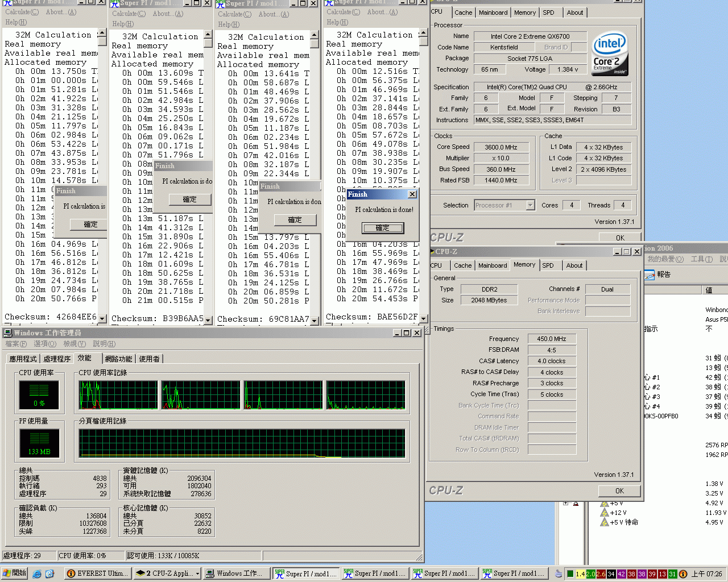Click the Intel Core 2 Extreme logo
This screenshot has width=728, height=582.
610,53
